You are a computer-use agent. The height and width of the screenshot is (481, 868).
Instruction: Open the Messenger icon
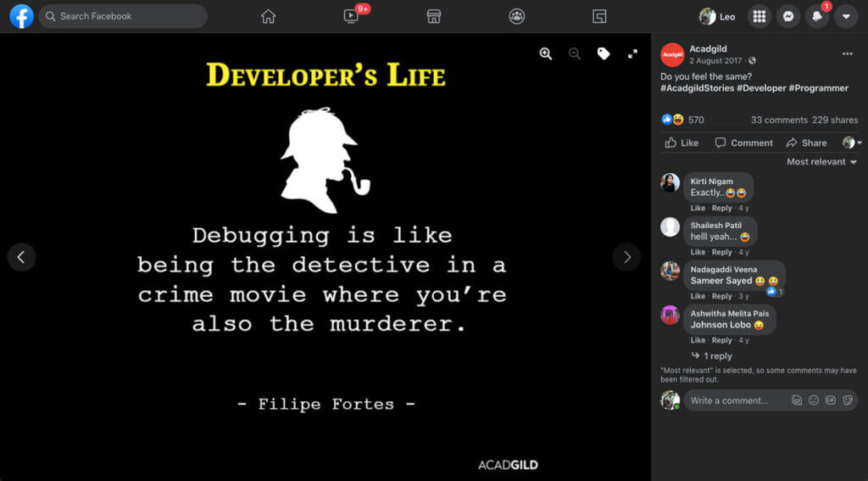788,16
